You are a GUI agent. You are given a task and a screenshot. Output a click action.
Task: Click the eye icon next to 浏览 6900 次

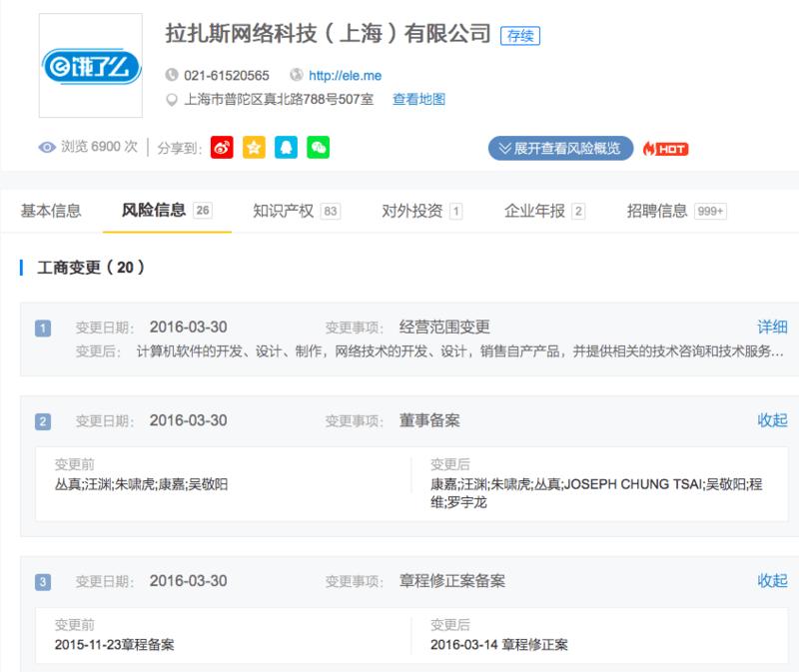(47, 148)
